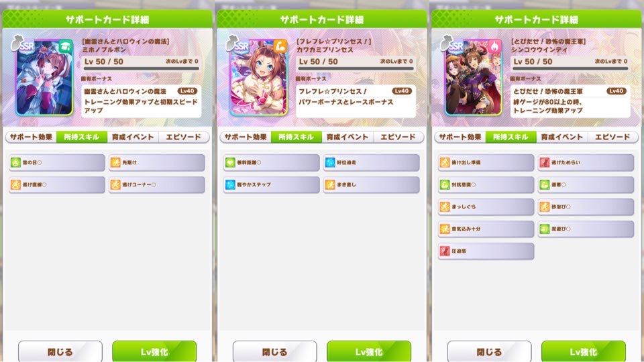Click the orange icon of 逃げコーナー○ skill
Screen dimensions: 644x362
pyautogui.click(x=115, y=185)
